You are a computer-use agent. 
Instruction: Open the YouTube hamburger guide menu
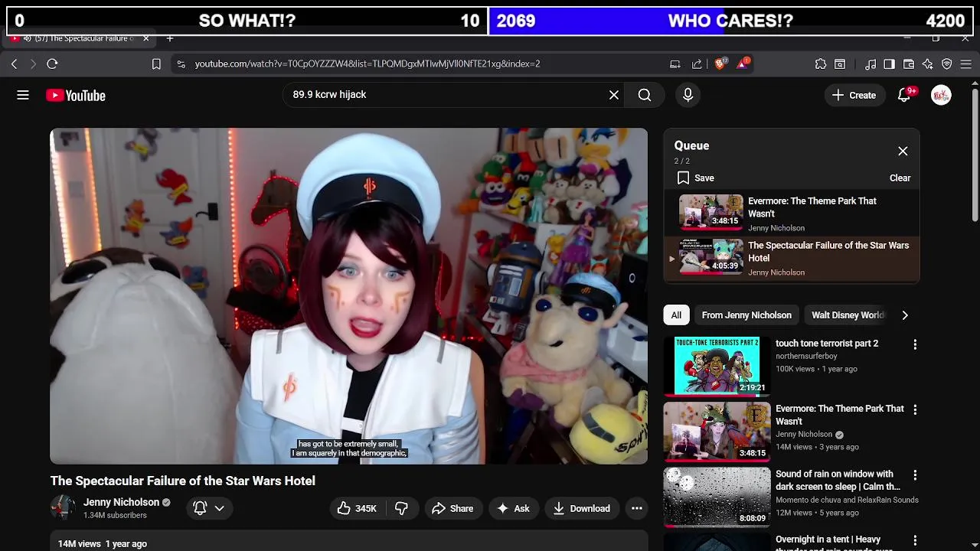[x=23, y=95]
